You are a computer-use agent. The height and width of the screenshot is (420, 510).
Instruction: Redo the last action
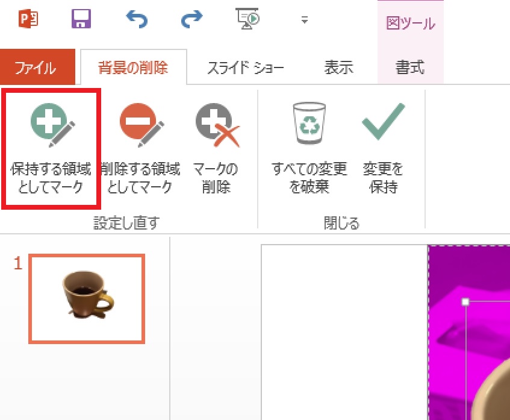click(191, 19)
